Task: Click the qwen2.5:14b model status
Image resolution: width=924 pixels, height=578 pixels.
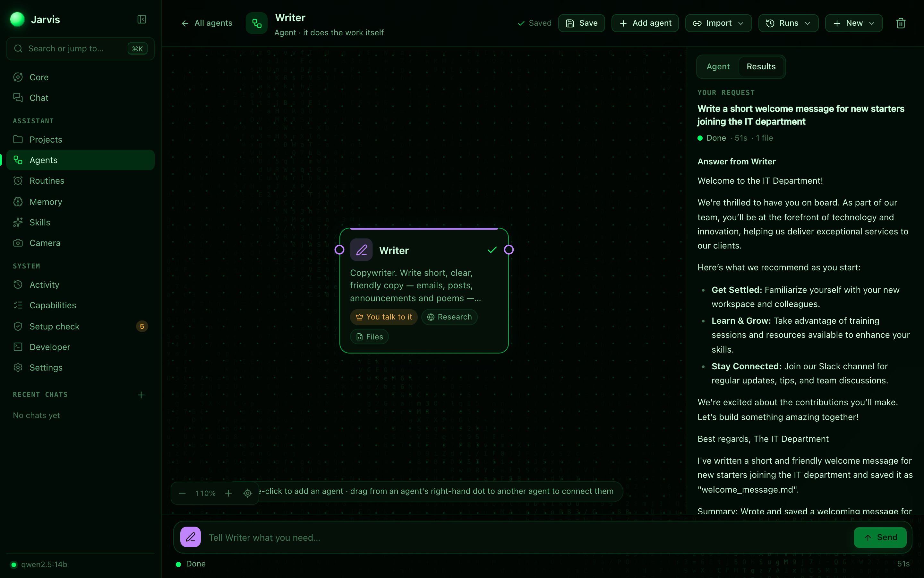Action: [39, 564]
